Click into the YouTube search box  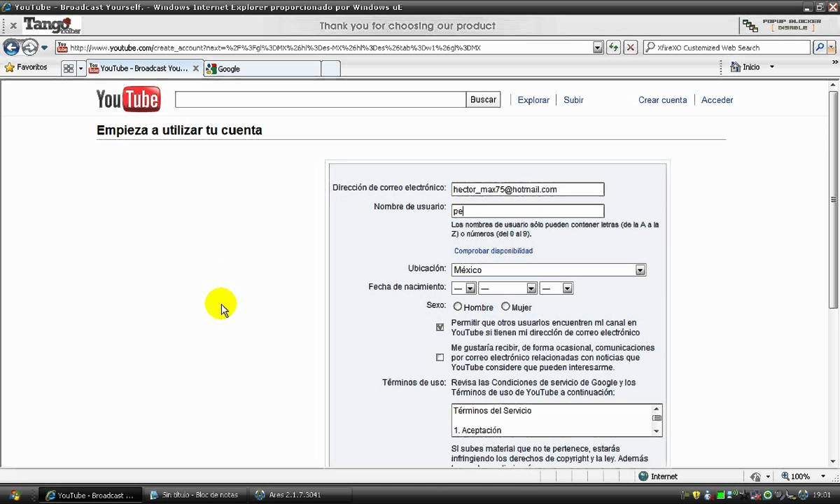pos(321,99)
